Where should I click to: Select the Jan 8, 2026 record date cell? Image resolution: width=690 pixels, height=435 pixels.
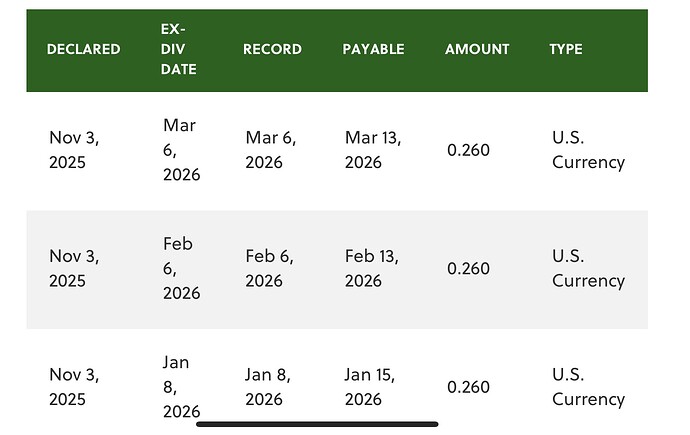(269, 386)
